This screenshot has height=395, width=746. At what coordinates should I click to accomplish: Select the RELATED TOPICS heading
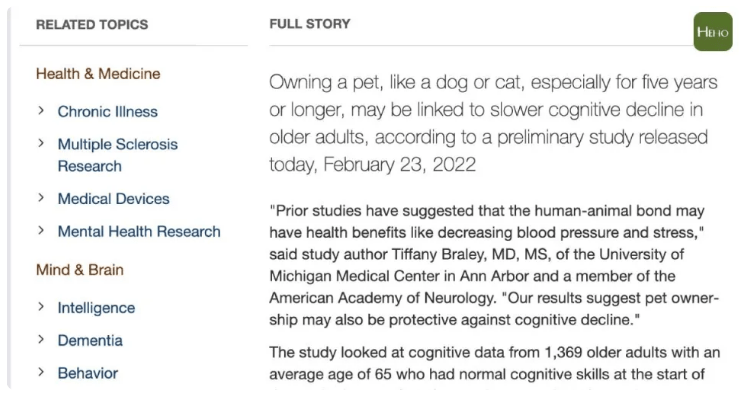pyautogui.click(x=92, y=24)
